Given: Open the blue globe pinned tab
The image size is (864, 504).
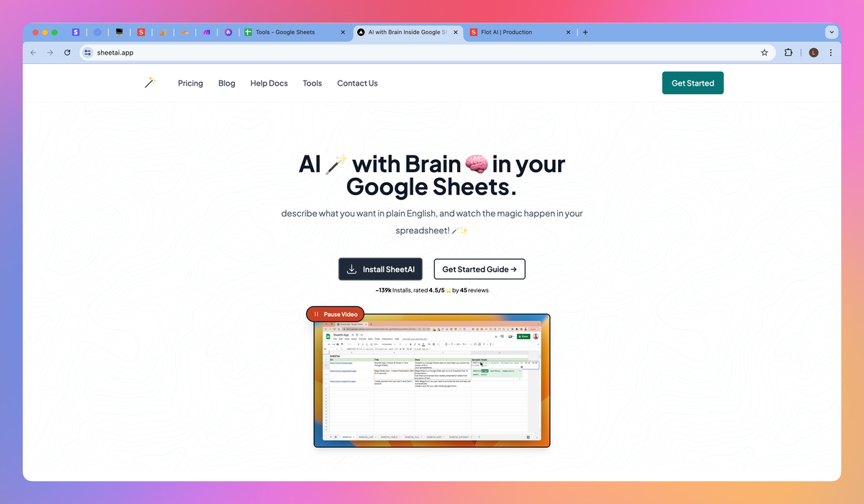Looking at the screenshot, I should click(97, 32).
